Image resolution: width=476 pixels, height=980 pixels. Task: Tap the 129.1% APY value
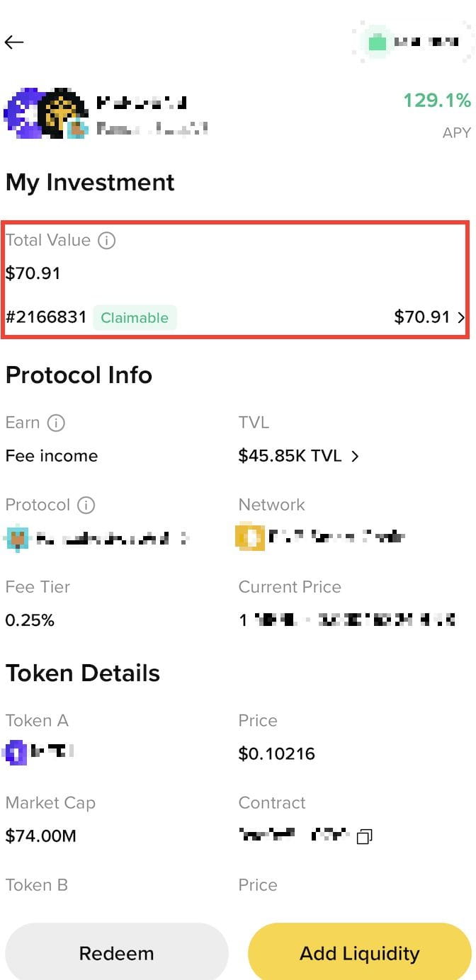(x=437, y=101)
